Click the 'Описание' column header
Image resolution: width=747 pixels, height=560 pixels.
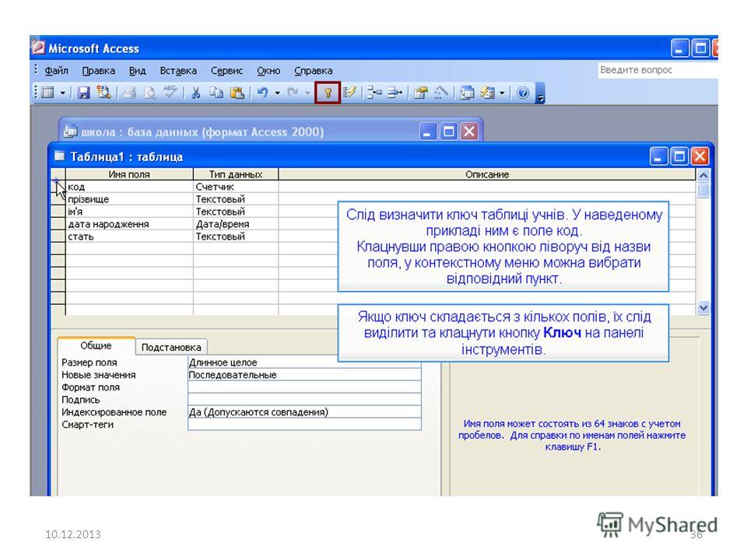click(x=487, y=174)
